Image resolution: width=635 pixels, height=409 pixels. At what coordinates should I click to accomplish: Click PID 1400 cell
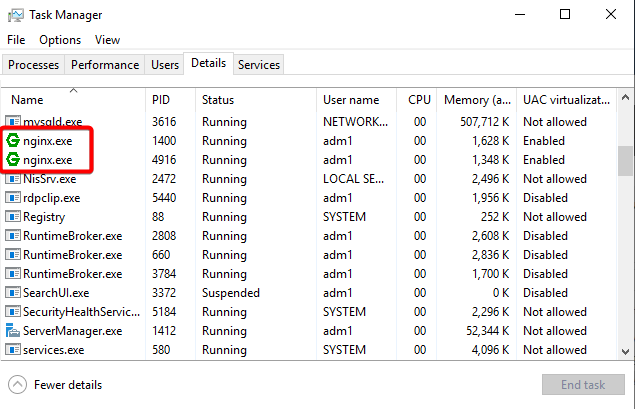(x=164, y=141)
